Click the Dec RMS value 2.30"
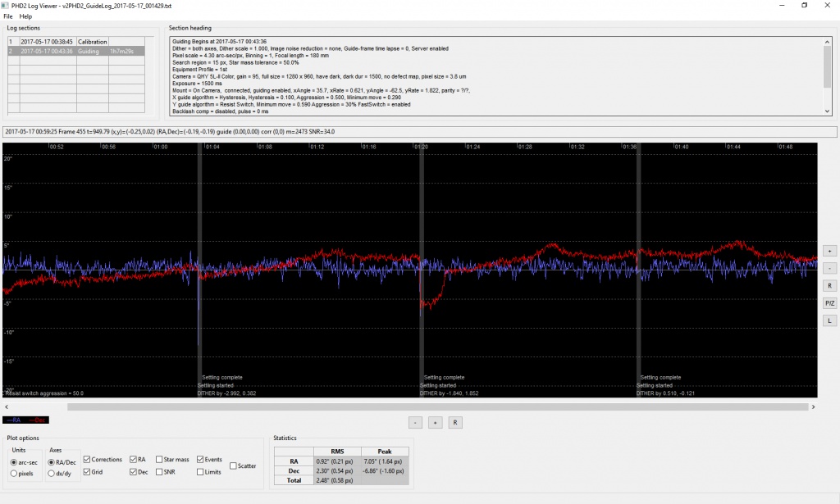Screen dimensions: 840x504 tap(337, 471)
